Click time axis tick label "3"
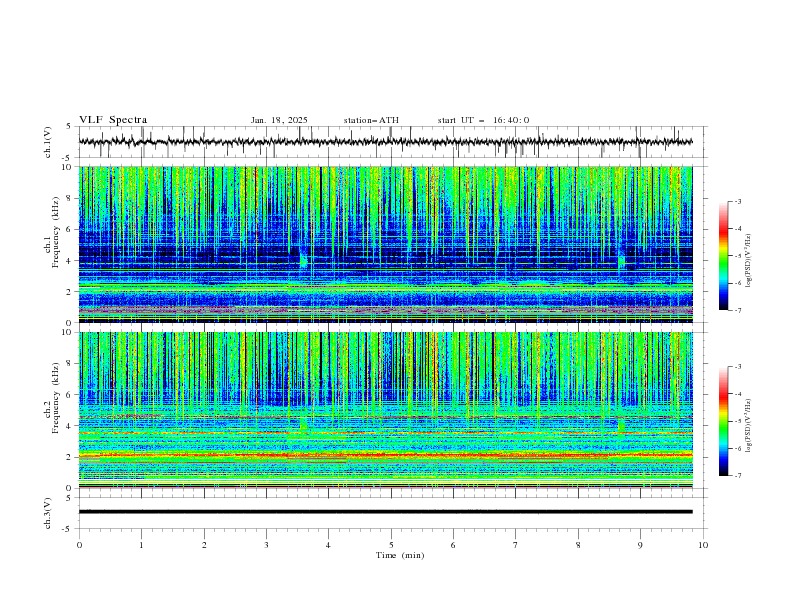 (x=266, y=545)
